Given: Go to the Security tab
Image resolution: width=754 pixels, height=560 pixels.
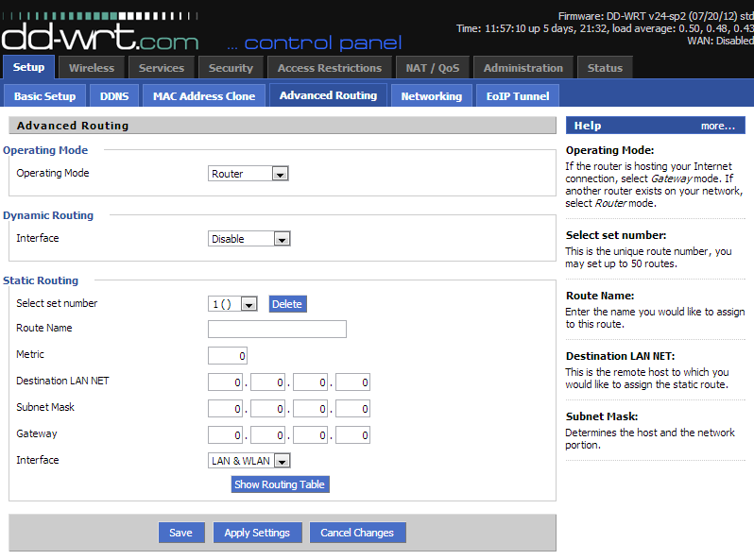Looking at the screenshot, I should [231, 68].
